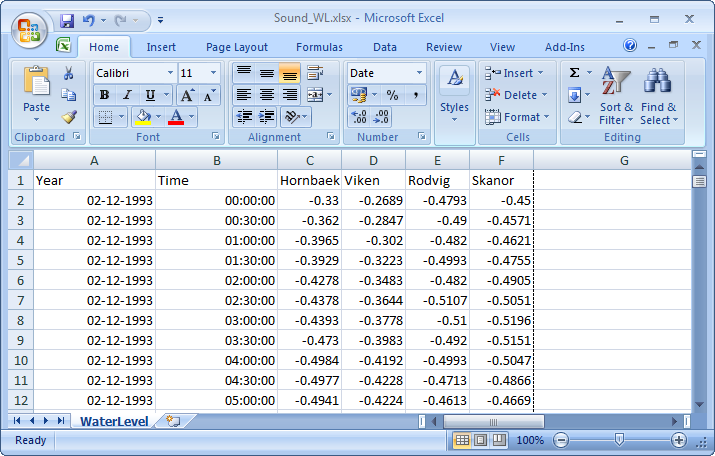The image size is (715, 456).
Task: Switch to the Page Layout tab
Action: pyautogui.click(x=237, y=47)
